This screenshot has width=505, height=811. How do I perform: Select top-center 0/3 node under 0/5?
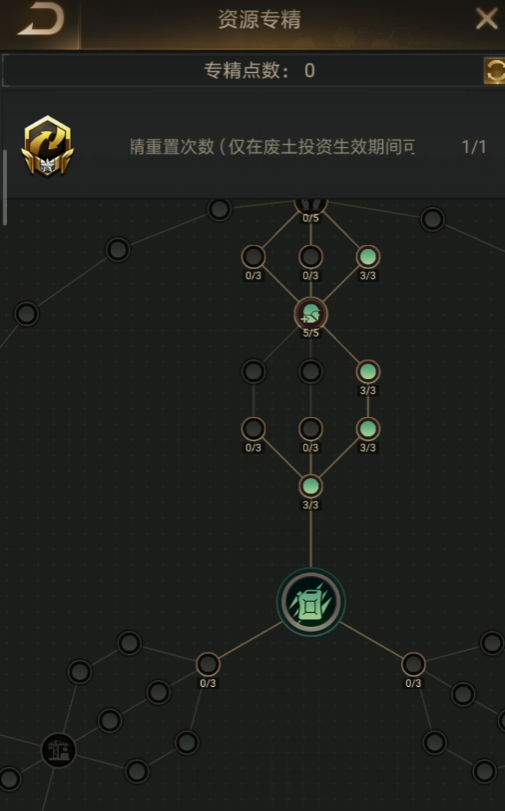[310, 257]
